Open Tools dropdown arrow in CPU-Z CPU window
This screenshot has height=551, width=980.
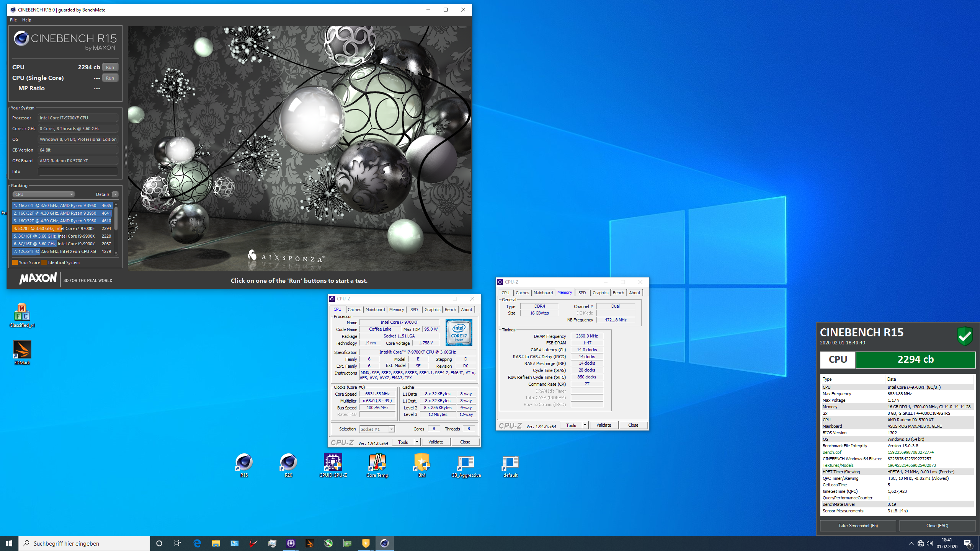(417, 442)
